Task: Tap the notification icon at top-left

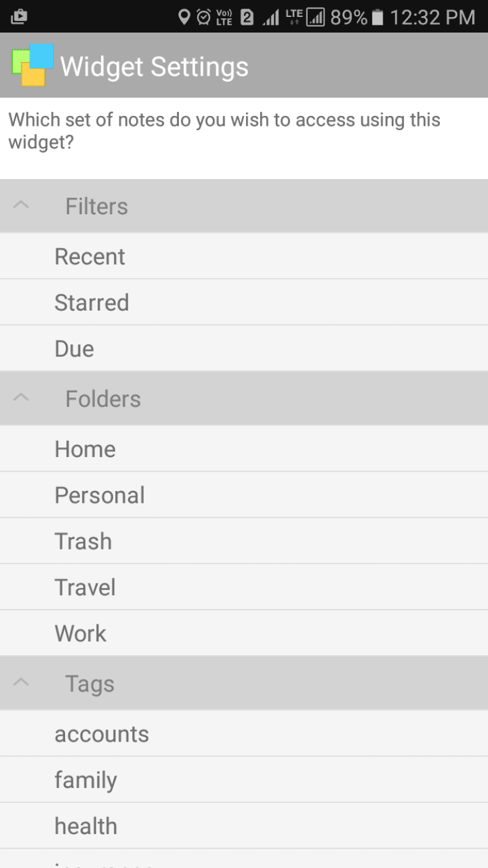Action: 19,17
